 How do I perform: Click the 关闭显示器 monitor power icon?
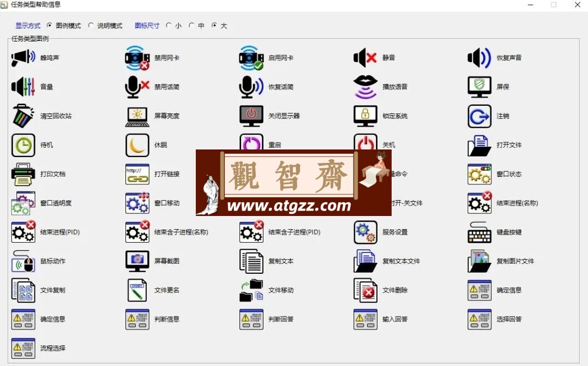point(251,116)
